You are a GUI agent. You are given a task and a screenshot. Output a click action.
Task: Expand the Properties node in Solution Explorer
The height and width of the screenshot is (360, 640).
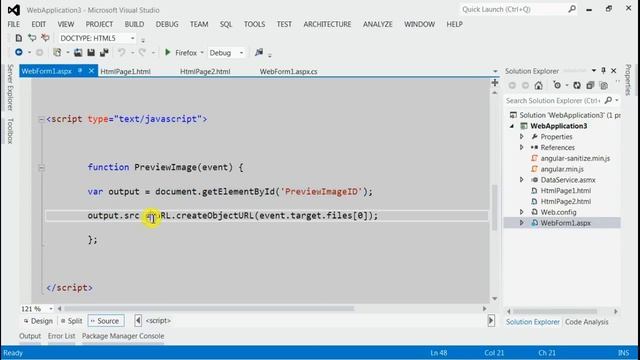click(522, 136)
